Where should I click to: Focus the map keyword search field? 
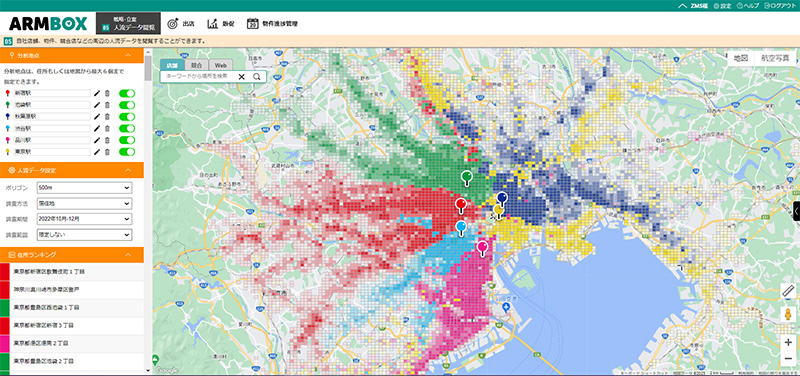[199, 77]
